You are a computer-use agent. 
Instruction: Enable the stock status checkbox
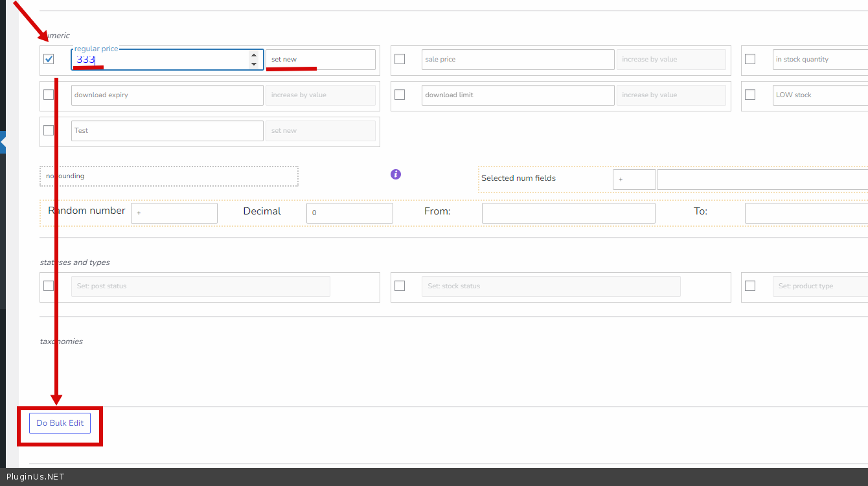tap(400, 286)
